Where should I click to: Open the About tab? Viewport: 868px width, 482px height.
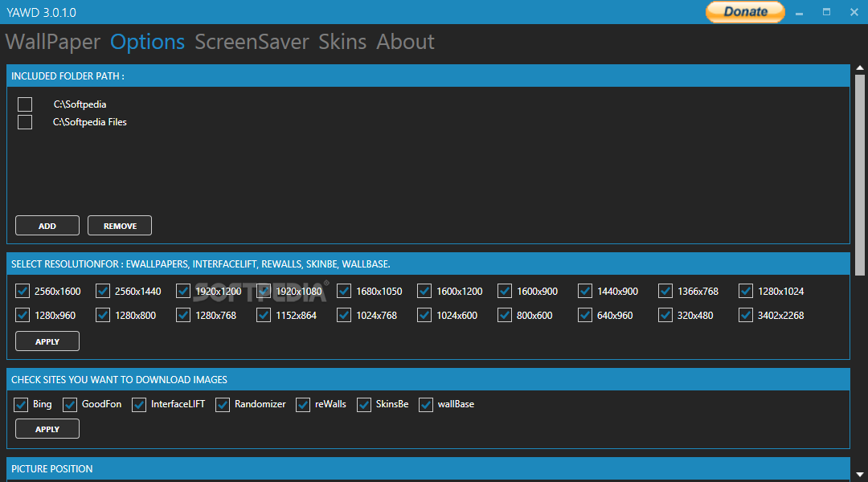coord(405,42)
